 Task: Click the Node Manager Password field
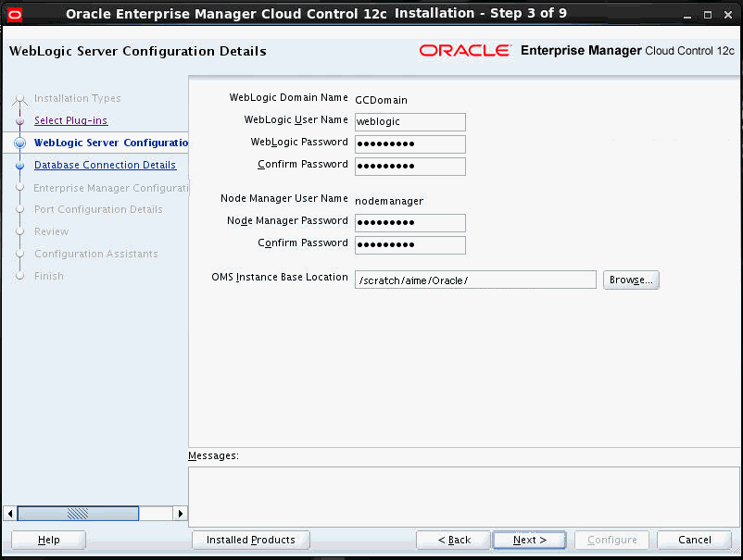click(410, 222)
